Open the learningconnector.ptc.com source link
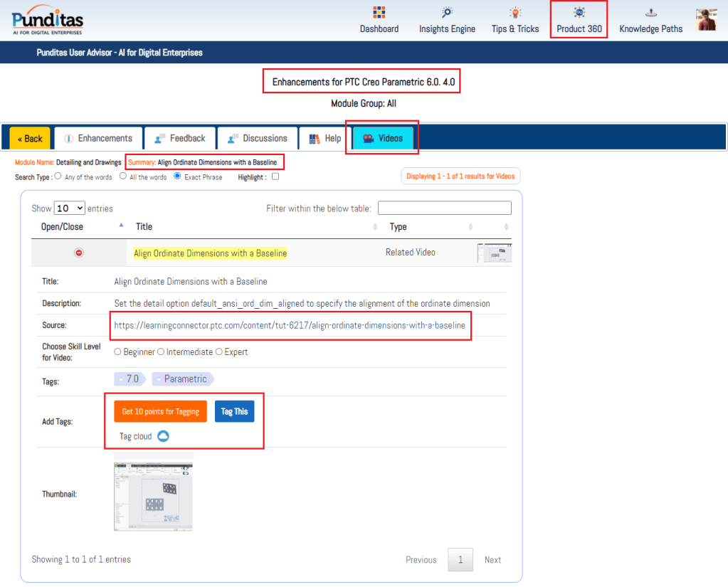This screenshot has width=728, height=587. point(290,325)
